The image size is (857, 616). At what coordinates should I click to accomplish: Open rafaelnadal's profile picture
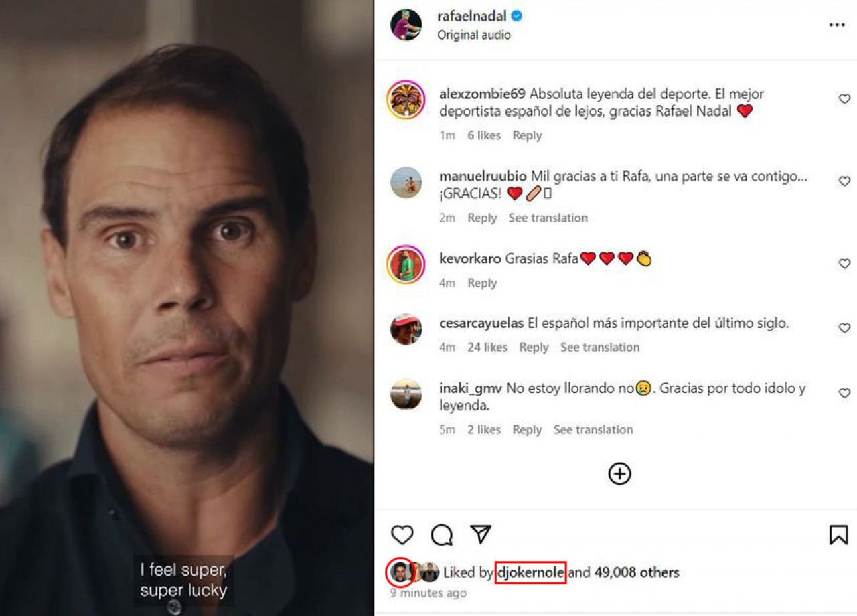(406, 25)
